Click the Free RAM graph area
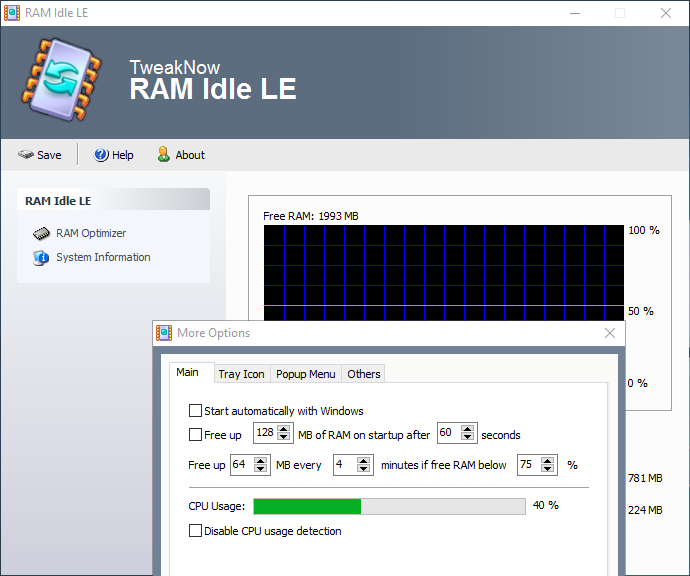This screenshot has height=576, width=690. (x=444, y=273)
